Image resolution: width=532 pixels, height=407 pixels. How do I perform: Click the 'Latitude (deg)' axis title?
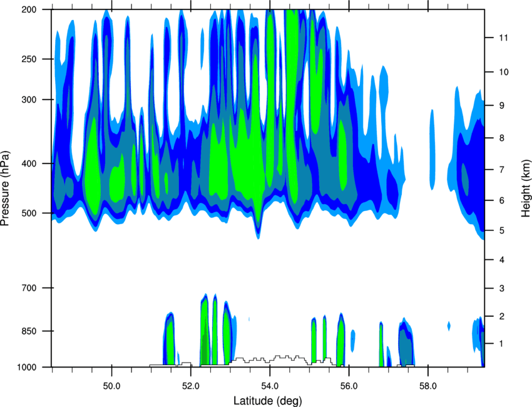[x=267, y=401]
